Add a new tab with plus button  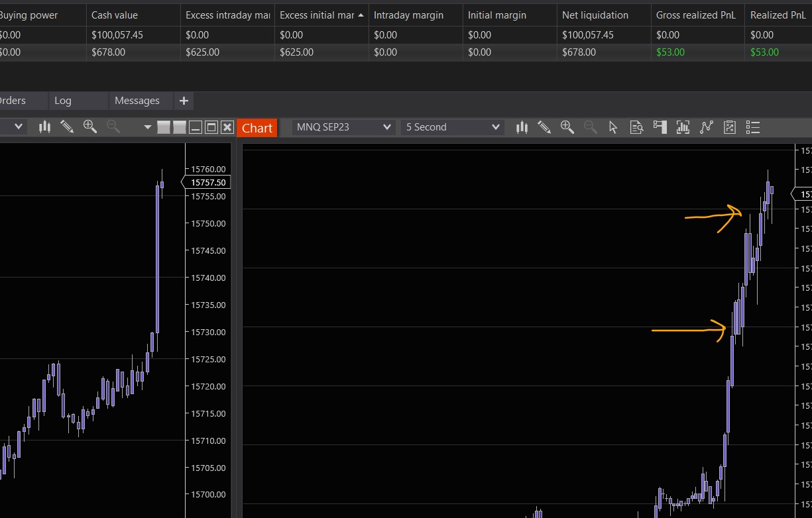184,101
